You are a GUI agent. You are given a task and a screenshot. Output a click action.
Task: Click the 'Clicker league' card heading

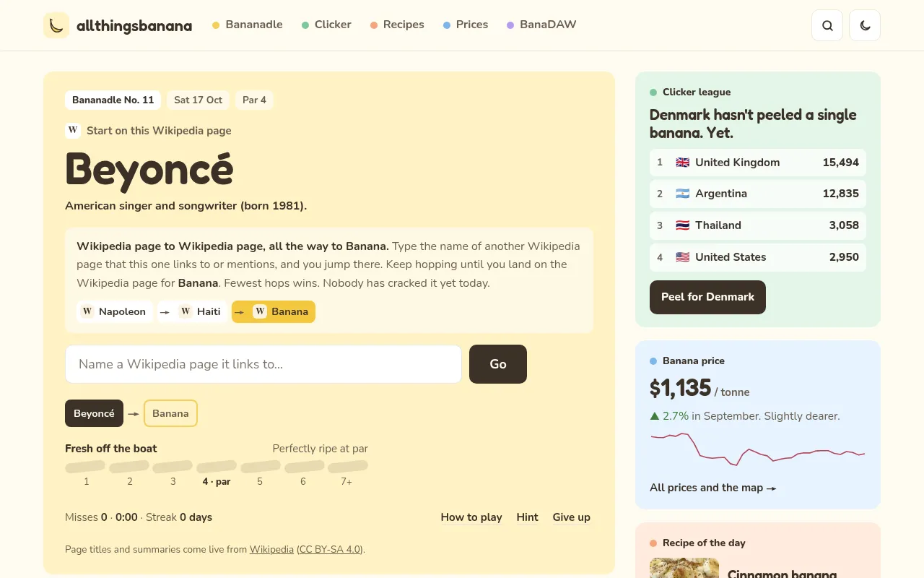tap(697, 92)
